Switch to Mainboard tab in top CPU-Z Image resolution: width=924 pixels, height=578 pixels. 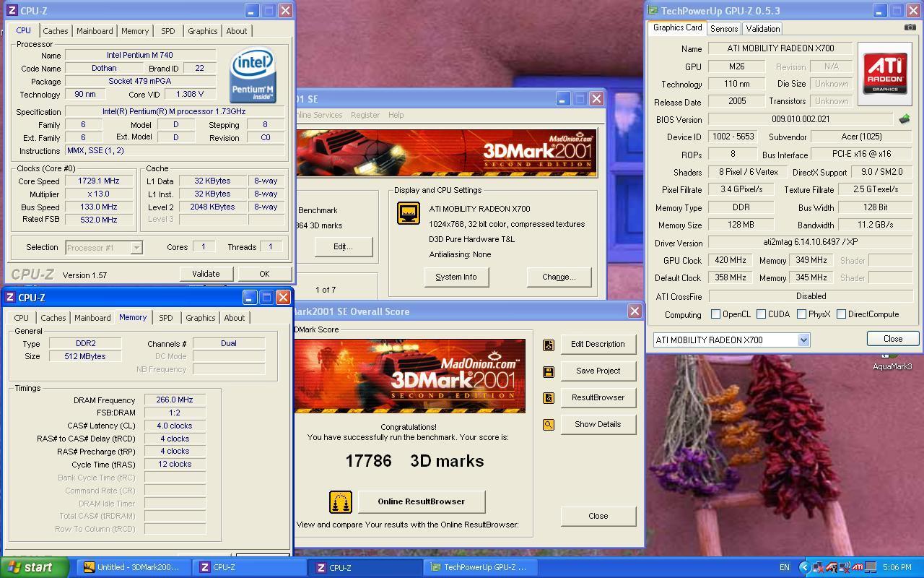(95, 31)
